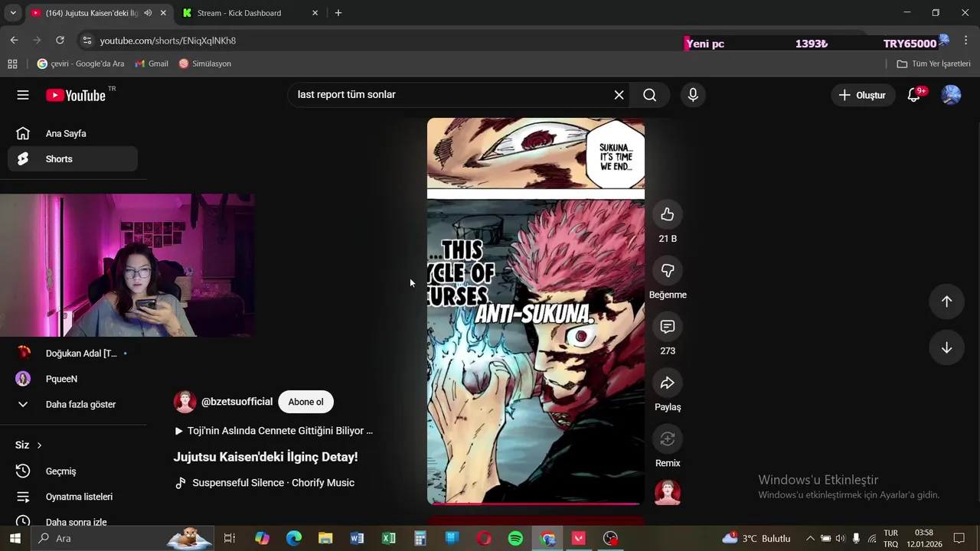Close the Jujutsu Kaisen YouTube tab
Image resolution: width=980 pixels, height=551 pixels.
(x=163, y=13)
